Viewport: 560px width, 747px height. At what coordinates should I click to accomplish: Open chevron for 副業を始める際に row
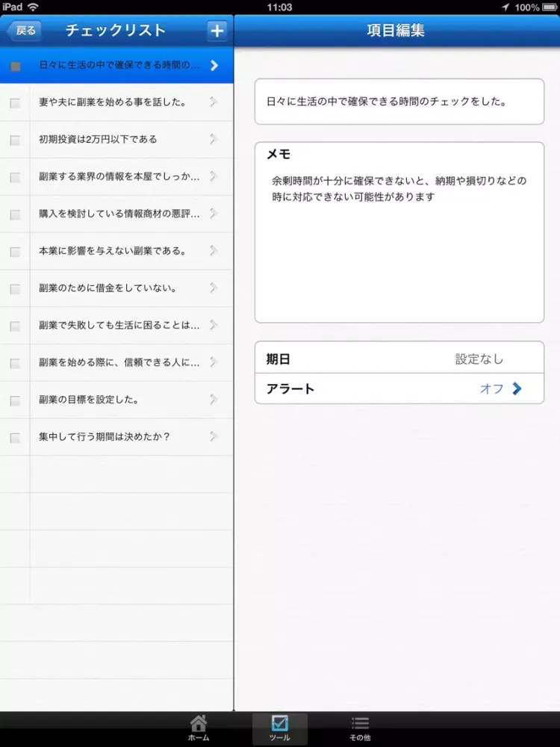point(214,362)
